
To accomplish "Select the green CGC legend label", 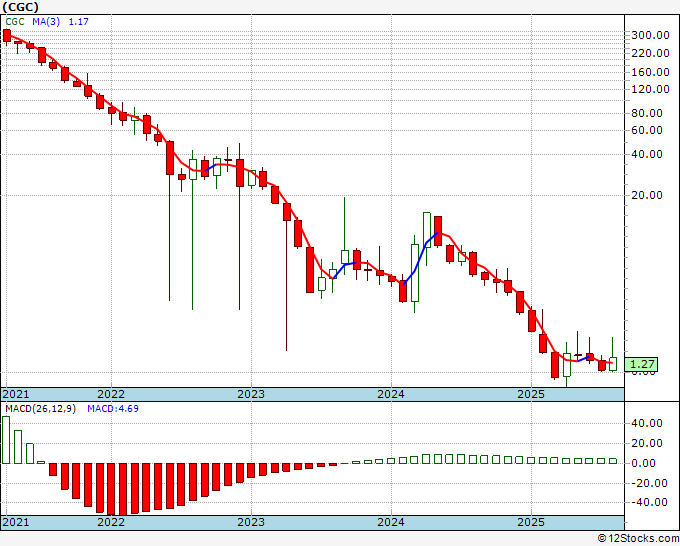I will pos(15,22).
